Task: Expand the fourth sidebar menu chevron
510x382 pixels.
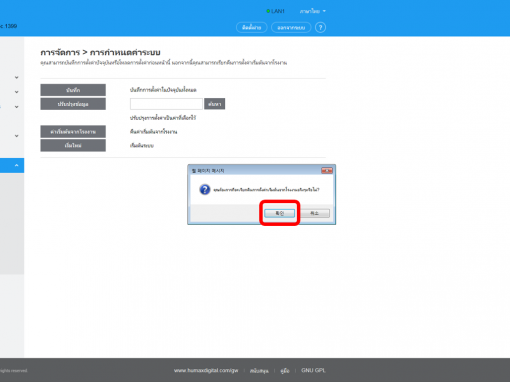Action: (x=17, y=136)
